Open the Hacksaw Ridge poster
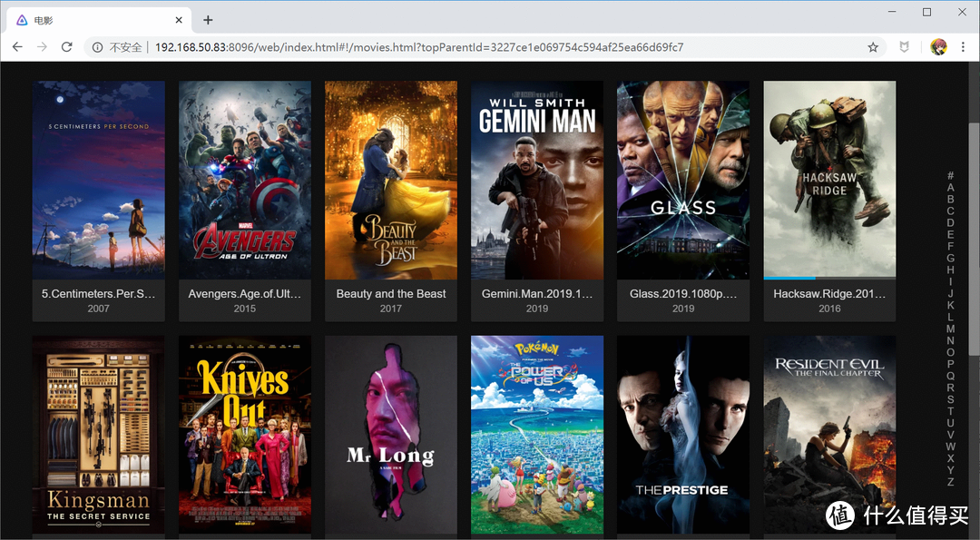The width and height of the screenshot is (980, 540). [x=829, y=178]
